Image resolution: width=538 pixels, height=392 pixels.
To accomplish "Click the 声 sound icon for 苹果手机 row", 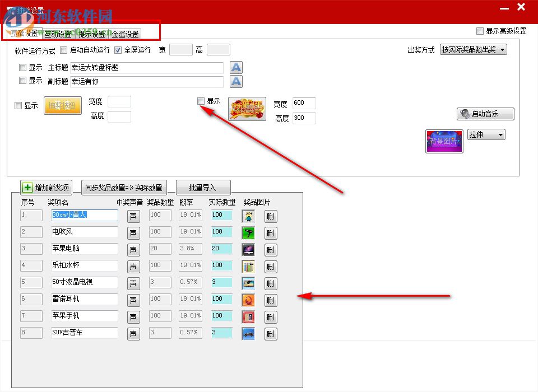I will [133, 316].
